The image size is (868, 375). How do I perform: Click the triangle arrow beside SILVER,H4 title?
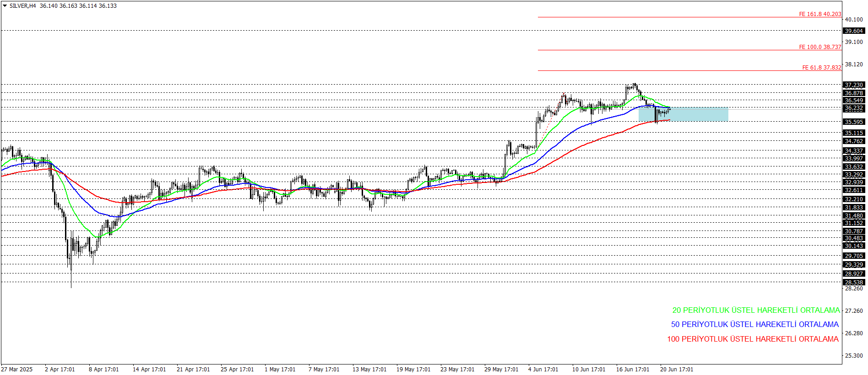pos(5,6)
